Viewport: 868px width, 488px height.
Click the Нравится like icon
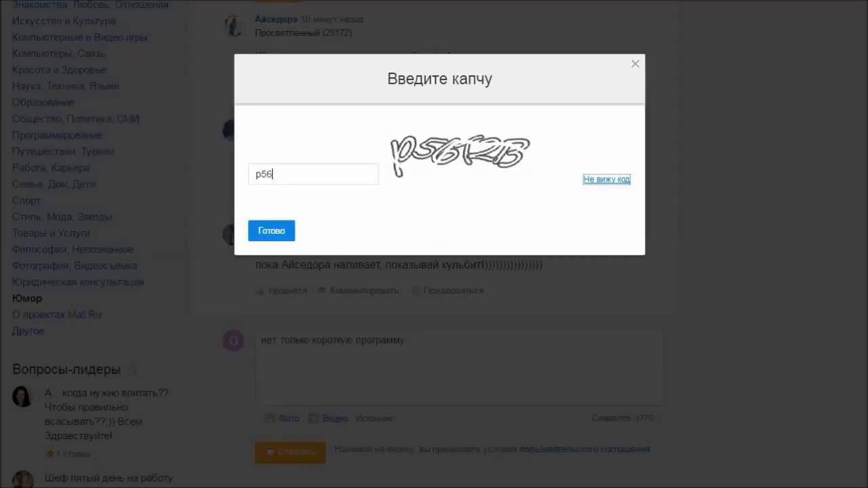[260, 291]
